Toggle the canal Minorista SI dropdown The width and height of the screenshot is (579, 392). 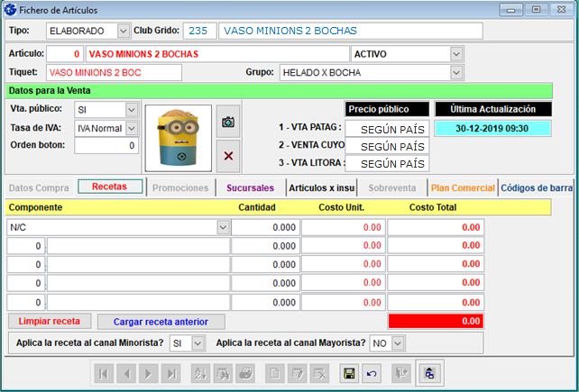pos(200,343)
